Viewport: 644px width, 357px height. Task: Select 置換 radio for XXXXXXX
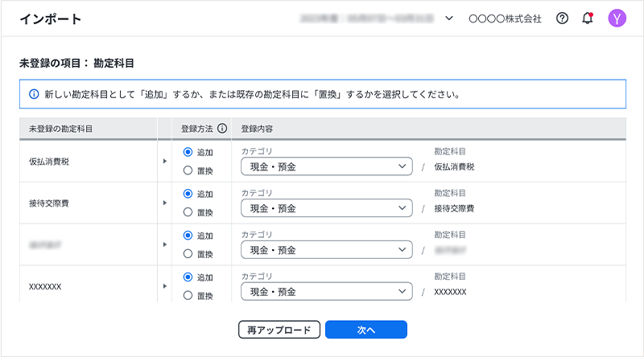coord(188,295)
